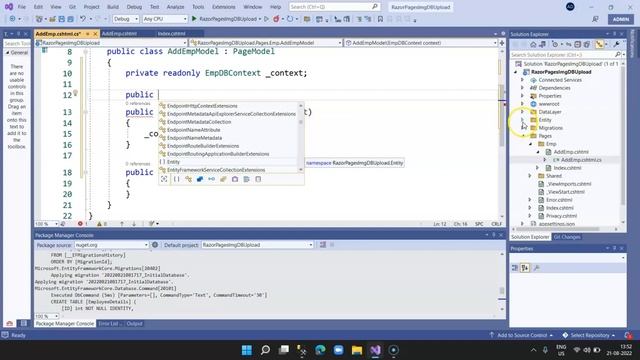Switch to the Index.cshtml editor tab
Screen dimensions: 640x360
point(171,33)
